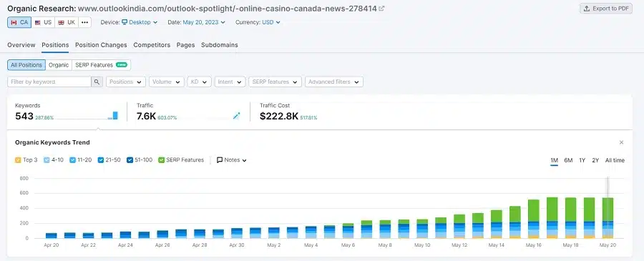The image size is (644, 261).
Task: Click the keywords mini bar chart icon
Action: pos(113,116)
